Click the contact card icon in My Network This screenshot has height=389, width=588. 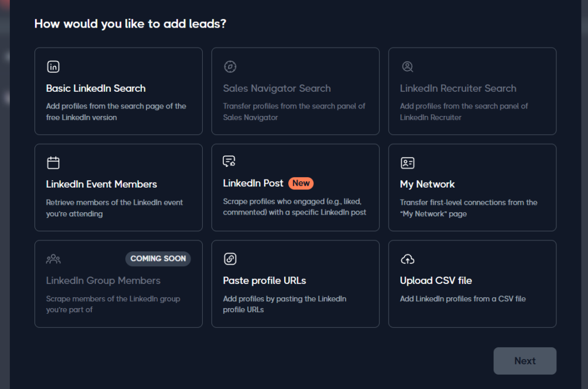point(407,162)
